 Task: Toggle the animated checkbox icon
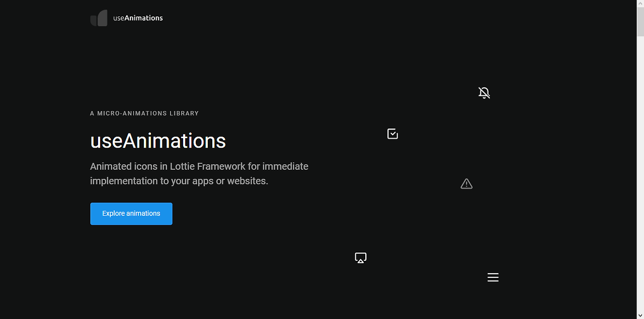pos(392,134)
